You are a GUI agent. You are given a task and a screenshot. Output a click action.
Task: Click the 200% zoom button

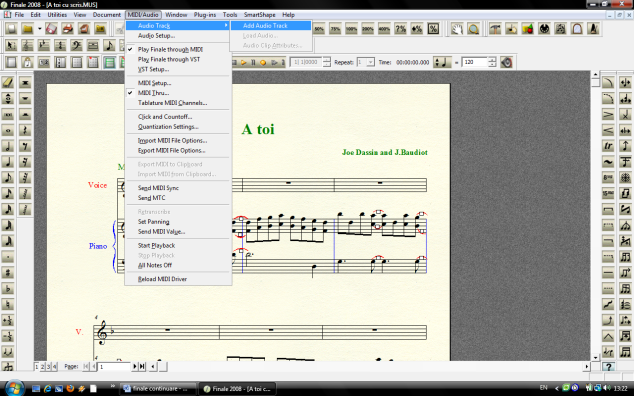pos(368,29)
